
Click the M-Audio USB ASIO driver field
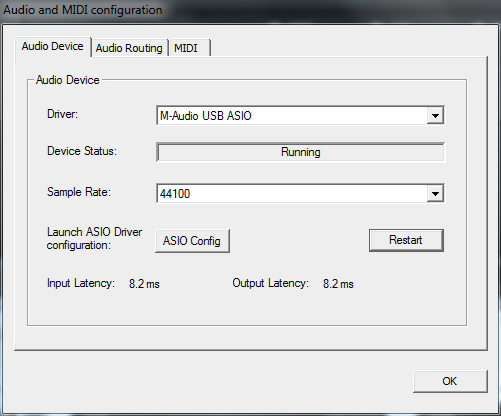(300, 116)
